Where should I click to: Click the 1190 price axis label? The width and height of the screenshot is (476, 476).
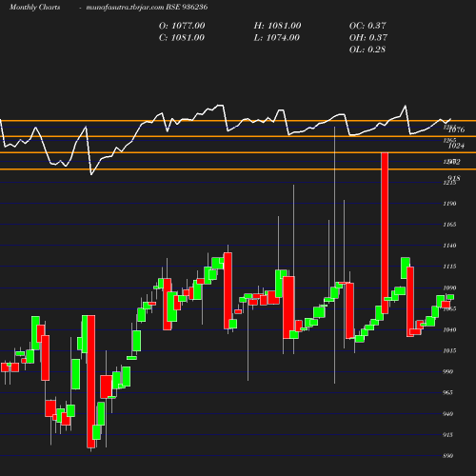(449, 204)
